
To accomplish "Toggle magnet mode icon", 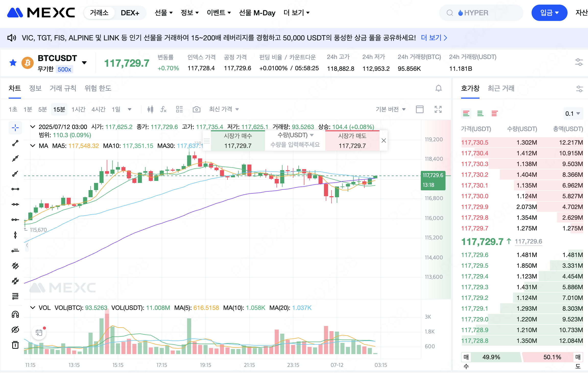I will pos(15,314).
